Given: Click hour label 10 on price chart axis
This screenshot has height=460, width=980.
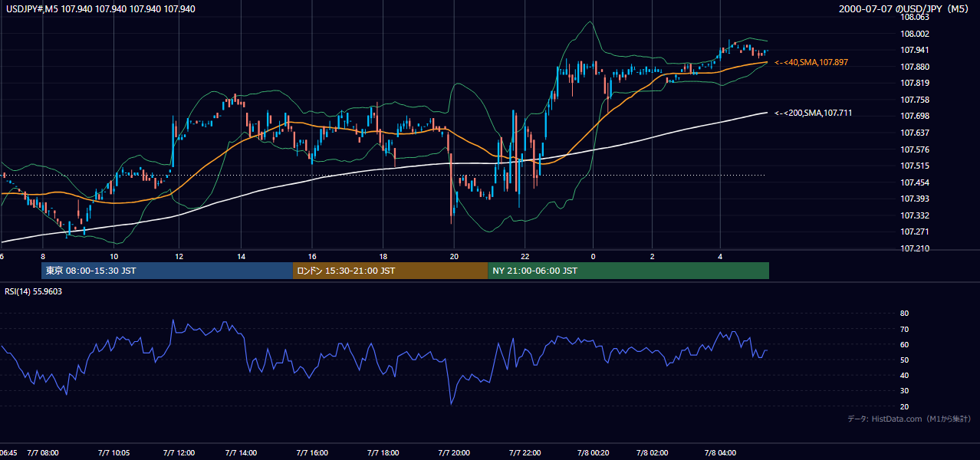Looking at the screenshot, I should tap(113, 256).
